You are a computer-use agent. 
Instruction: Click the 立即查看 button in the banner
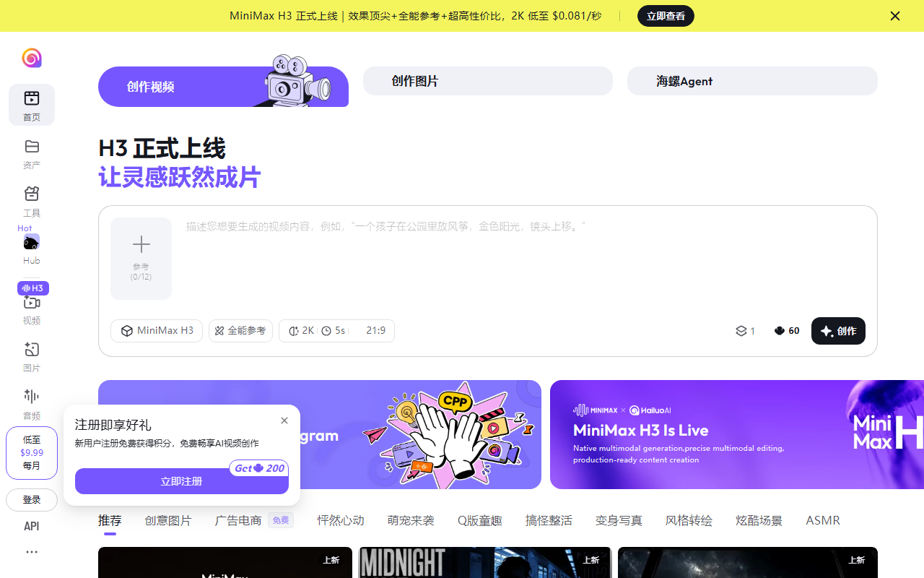pos(666,16)
